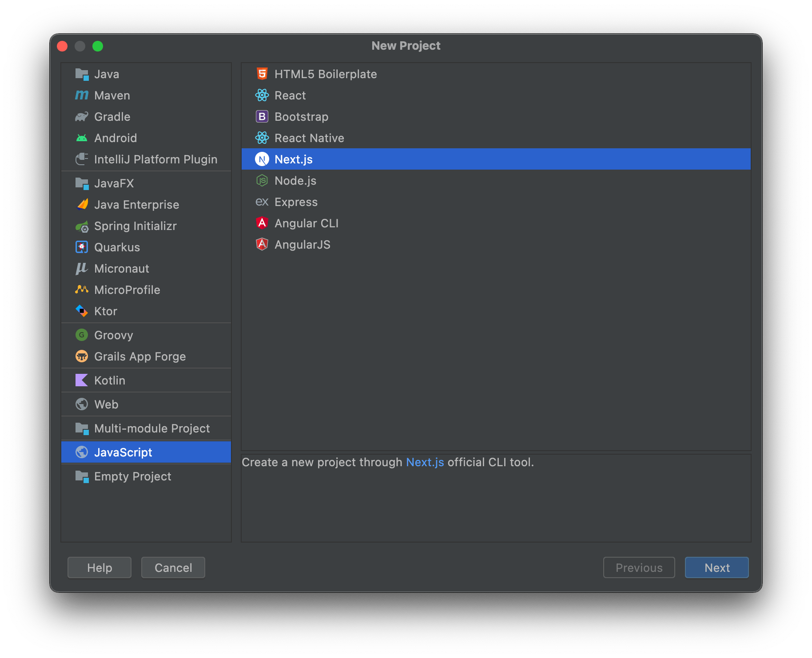Choose React Native as project type
Image resolution: width=812 pixels, height=658 pixels.
tap(309, 138)
